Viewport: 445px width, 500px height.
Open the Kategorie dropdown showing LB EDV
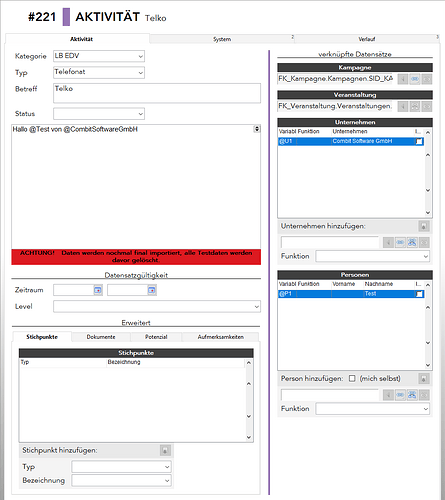pyautogui.click(x=99, y=56)
